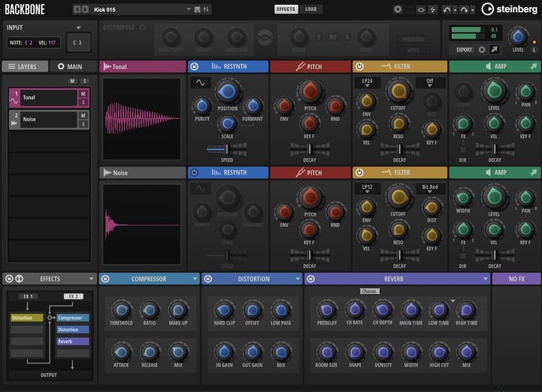Click the parallel routing icon in Effects header

tap(20, 278)
